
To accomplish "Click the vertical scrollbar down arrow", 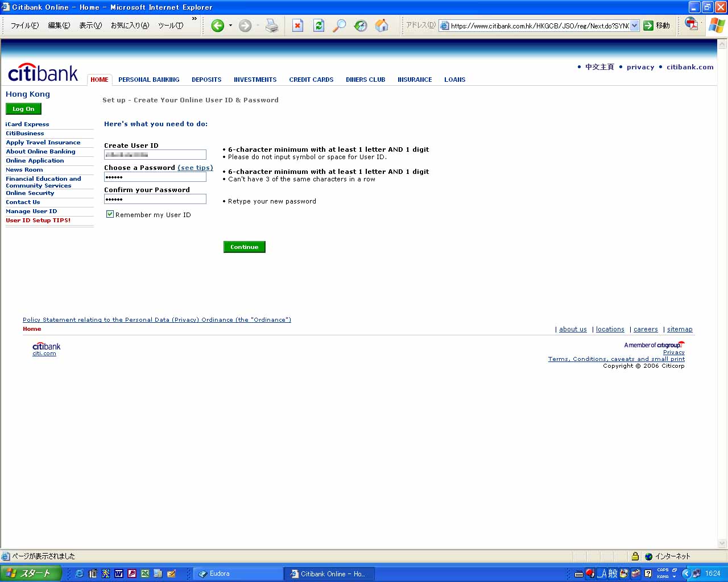I will (x=722, y=543).
